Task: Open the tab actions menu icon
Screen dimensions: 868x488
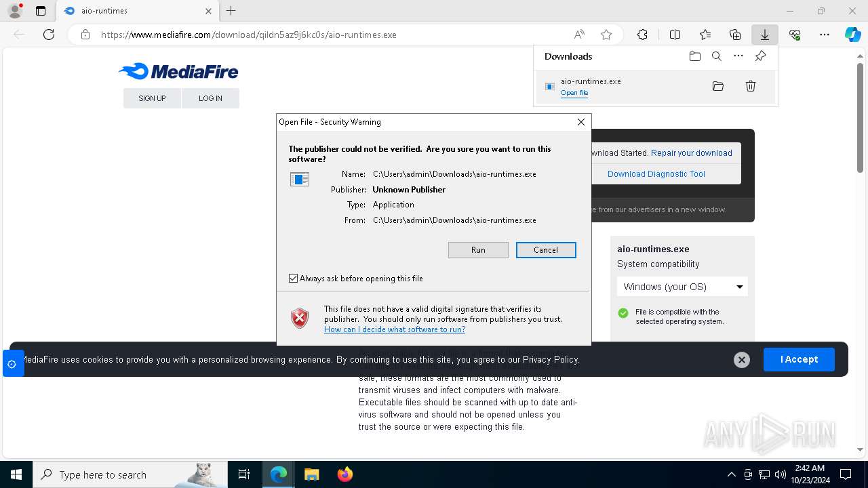Action: (41, 11)
